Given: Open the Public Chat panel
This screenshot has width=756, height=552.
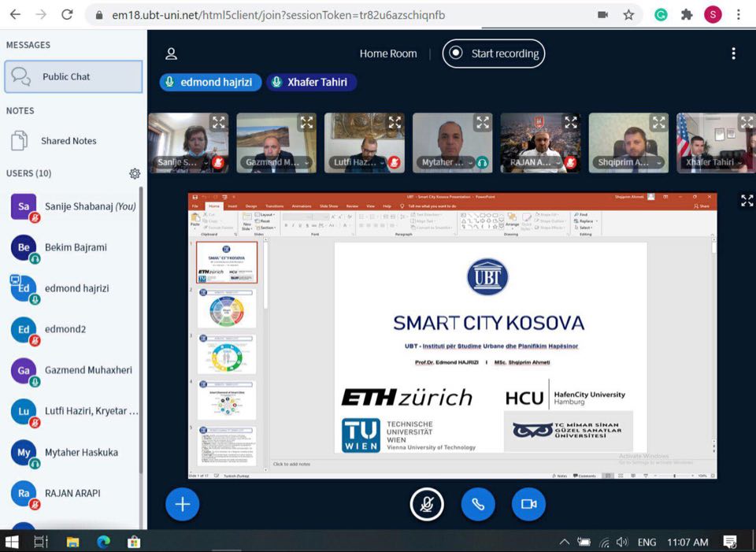Looking at the screenshot, I should (73, 76).
